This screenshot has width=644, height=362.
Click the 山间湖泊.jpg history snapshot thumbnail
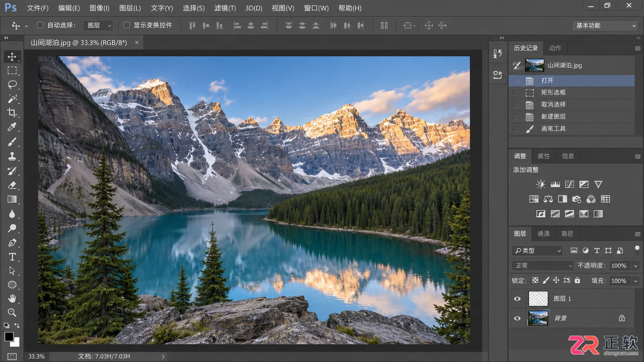[534, 65]
